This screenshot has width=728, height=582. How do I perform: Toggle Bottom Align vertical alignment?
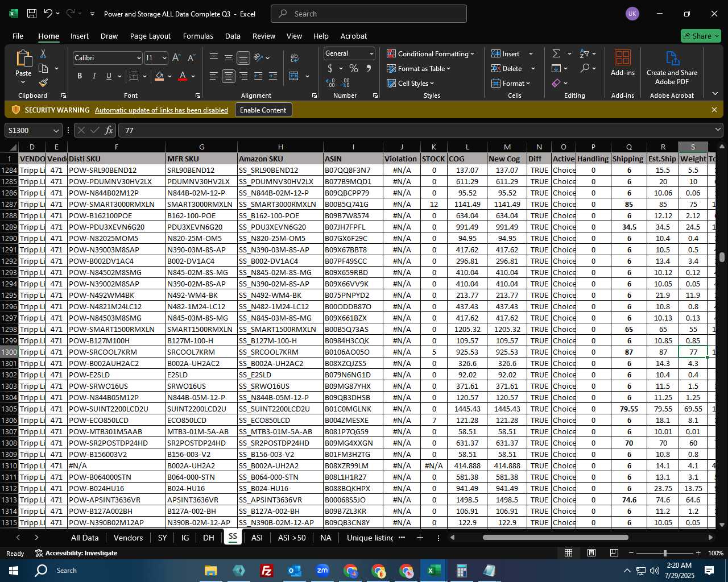243,58
